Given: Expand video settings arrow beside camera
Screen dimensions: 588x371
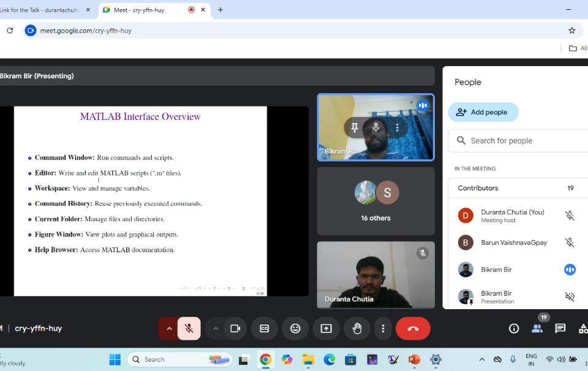Looking at the screenshot, I should (215, 329).
